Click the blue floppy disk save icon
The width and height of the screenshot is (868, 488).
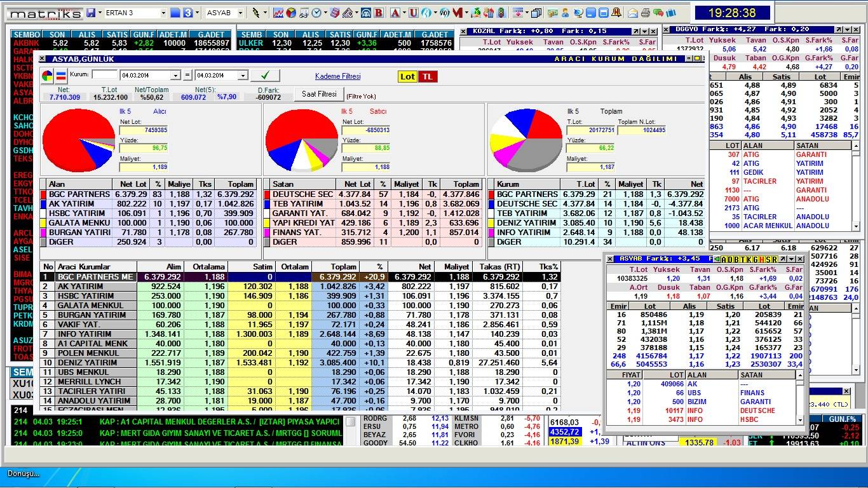(x=91, y=13)
